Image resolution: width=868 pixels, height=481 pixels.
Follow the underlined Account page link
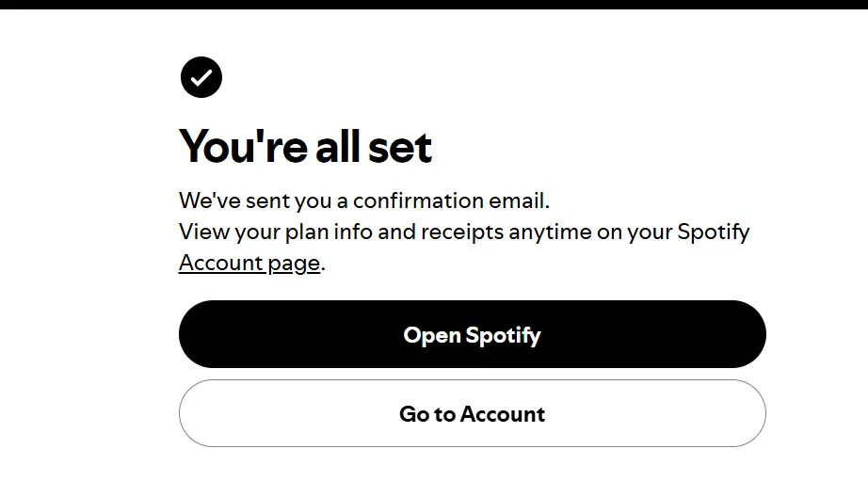point(249,263)
